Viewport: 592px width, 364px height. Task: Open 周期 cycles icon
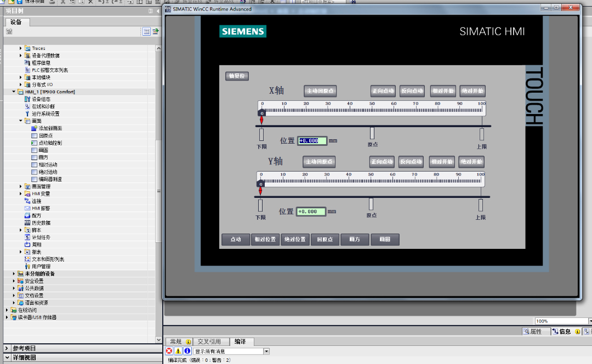(27, 244)
